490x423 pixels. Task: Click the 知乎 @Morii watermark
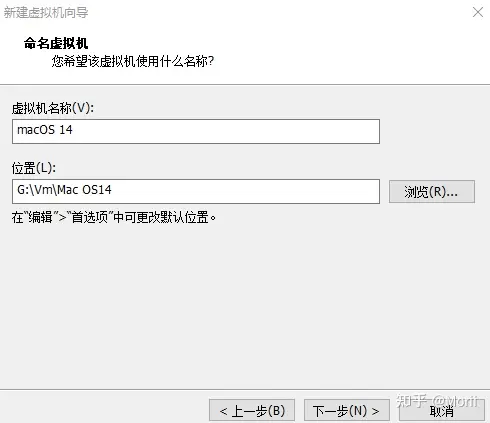click(437, 401)
